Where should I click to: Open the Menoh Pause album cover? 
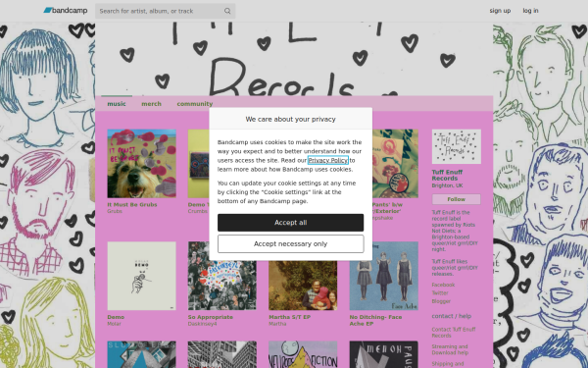pos(383,354)
